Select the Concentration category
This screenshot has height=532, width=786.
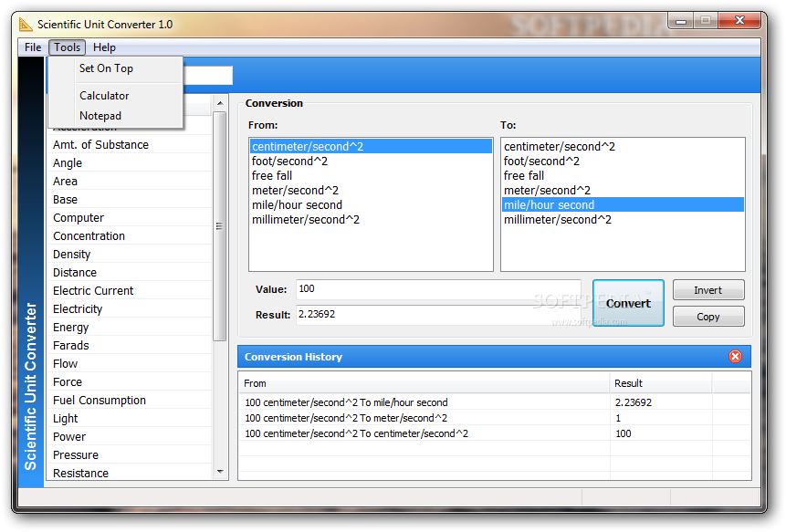pos(130,236)
